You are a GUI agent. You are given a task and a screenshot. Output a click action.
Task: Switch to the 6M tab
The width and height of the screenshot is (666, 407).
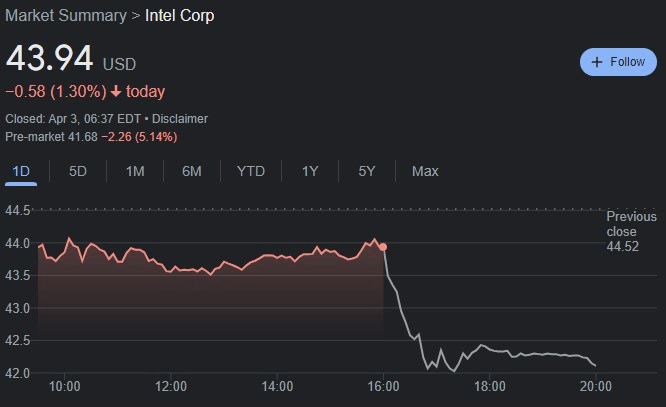192,171
